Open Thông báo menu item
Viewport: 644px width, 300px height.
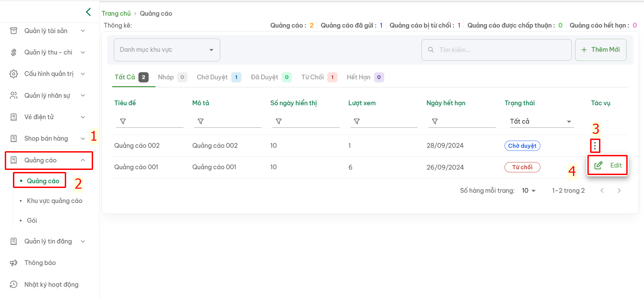(40, 263)
